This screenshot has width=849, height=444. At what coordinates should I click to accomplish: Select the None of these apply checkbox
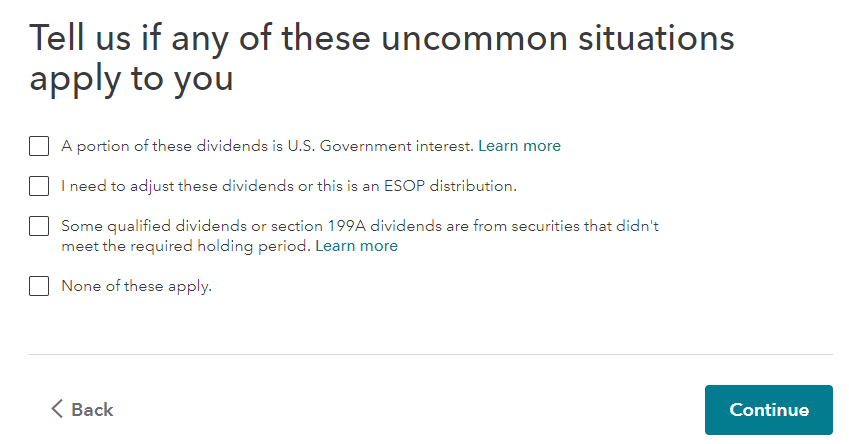pyautogui.click(x=39, y=286)
